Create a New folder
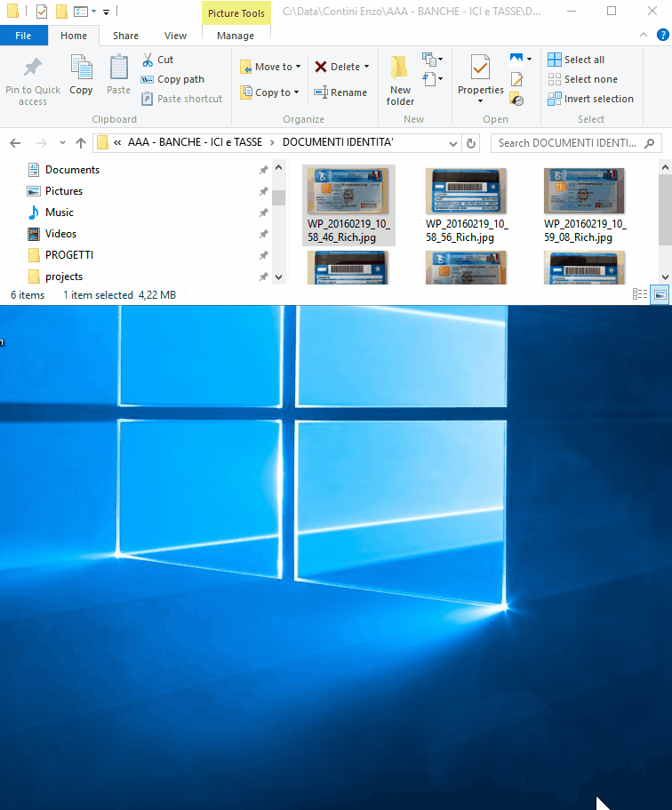Screen dimensions: 672x810 pos(400,80)
